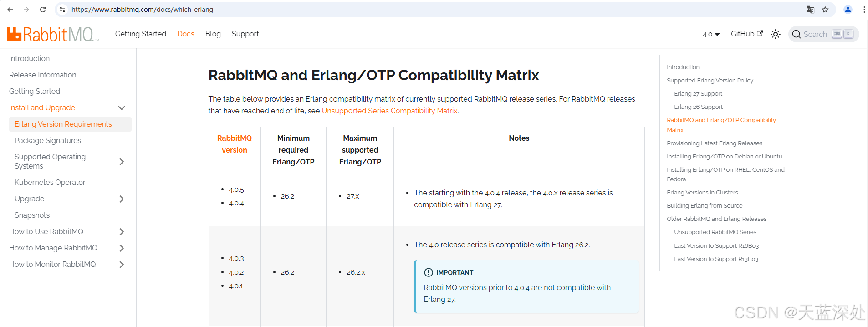Select Install and Upgrade sidebar item
The height and width of the screenshot is (327, 868).
click(42, 107)
